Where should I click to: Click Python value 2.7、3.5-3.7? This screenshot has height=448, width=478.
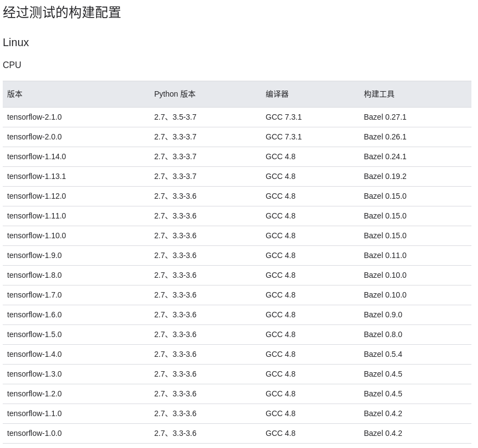pos(175,117)
